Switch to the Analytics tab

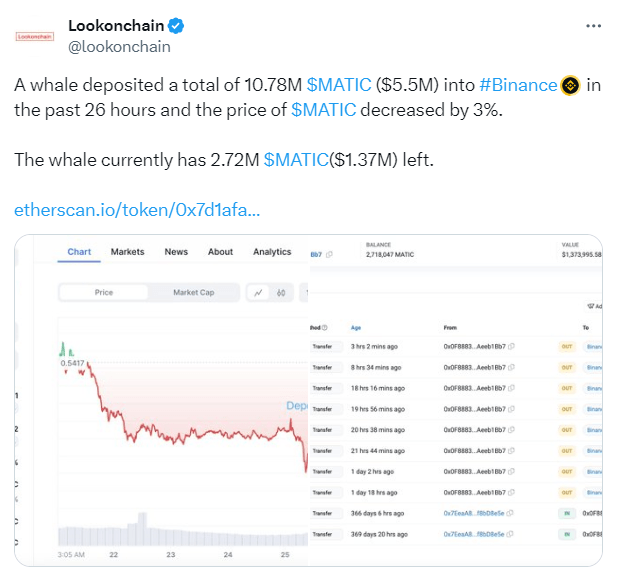[x=272, y=252]
